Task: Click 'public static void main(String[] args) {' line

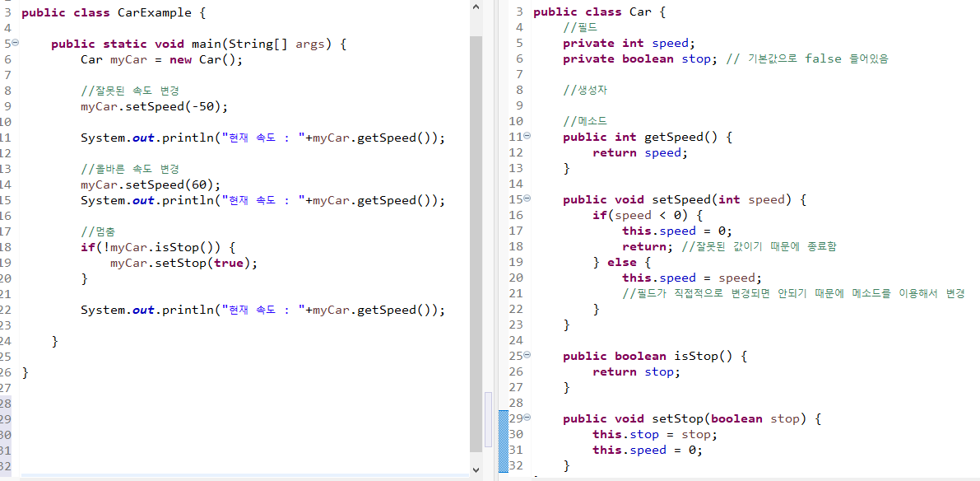Action: click(x=198, y=44)
